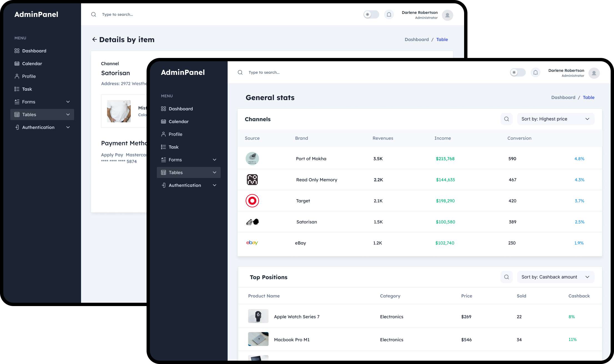614x364 pixels.
Task: Click the Target logo in Channels table
Action: click(252, 201)
